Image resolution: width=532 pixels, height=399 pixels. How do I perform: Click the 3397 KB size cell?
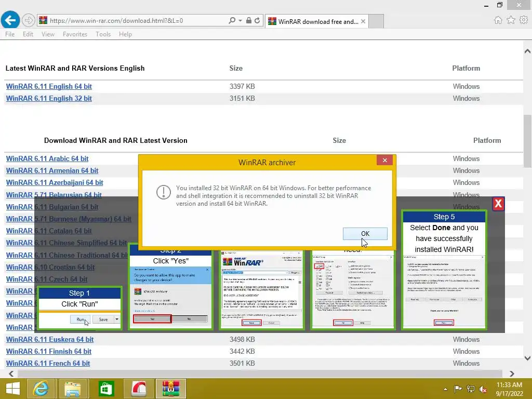pyautogui.click(x=242, y=87)
